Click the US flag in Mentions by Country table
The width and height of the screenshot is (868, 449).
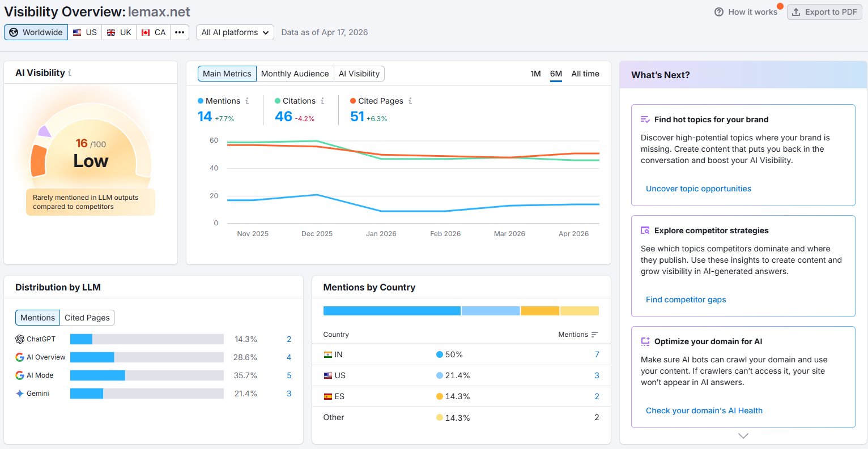pos(327,375)
